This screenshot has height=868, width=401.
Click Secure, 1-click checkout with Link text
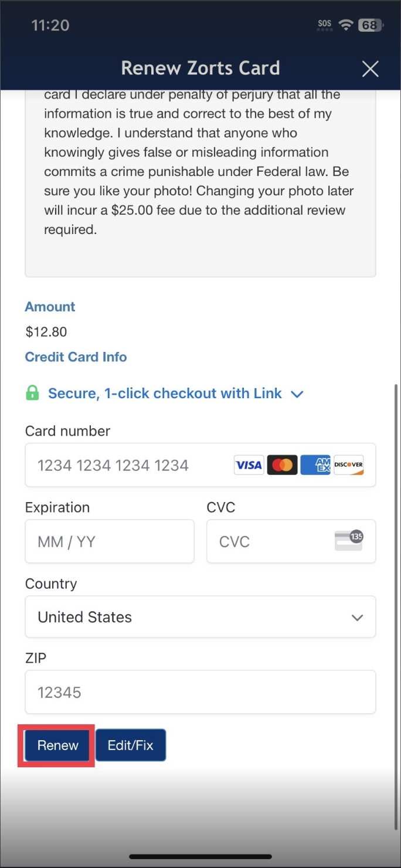coord(165,394)
